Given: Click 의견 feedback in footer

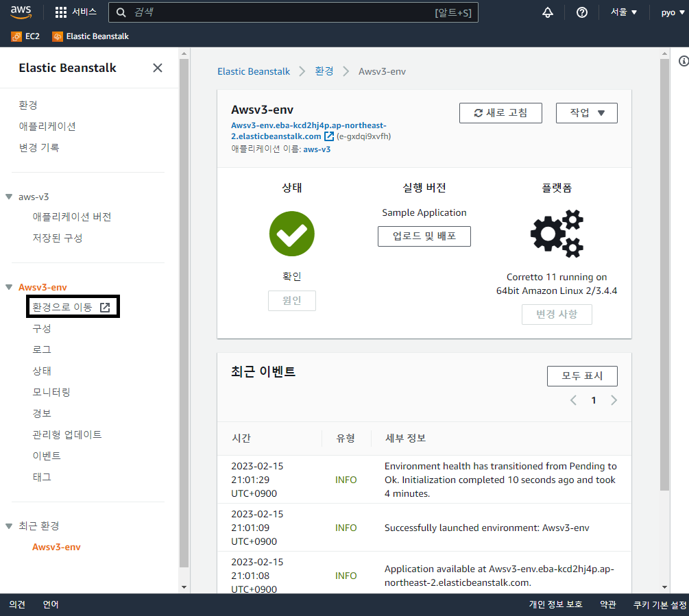Looking at the screenshot, I should (17, 604).
